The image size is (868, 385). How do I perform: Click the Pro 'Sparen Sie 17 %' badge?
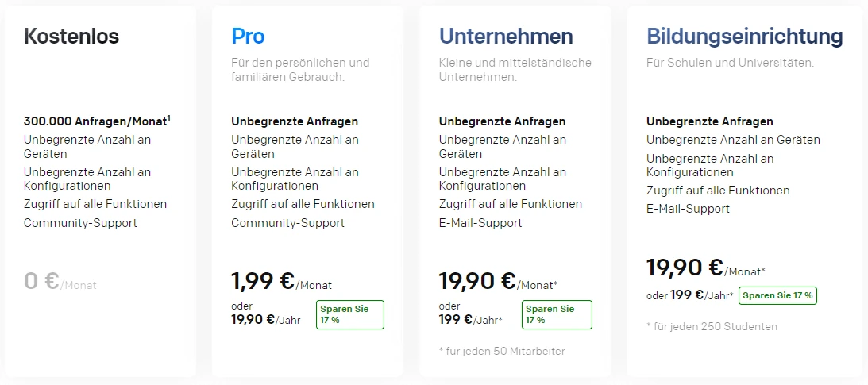tap(350, 315)
